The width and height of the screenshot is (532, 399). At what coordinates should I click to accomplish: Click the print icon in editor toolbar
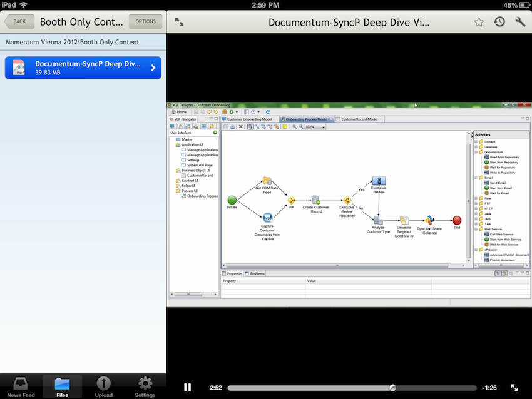[232, 127]
